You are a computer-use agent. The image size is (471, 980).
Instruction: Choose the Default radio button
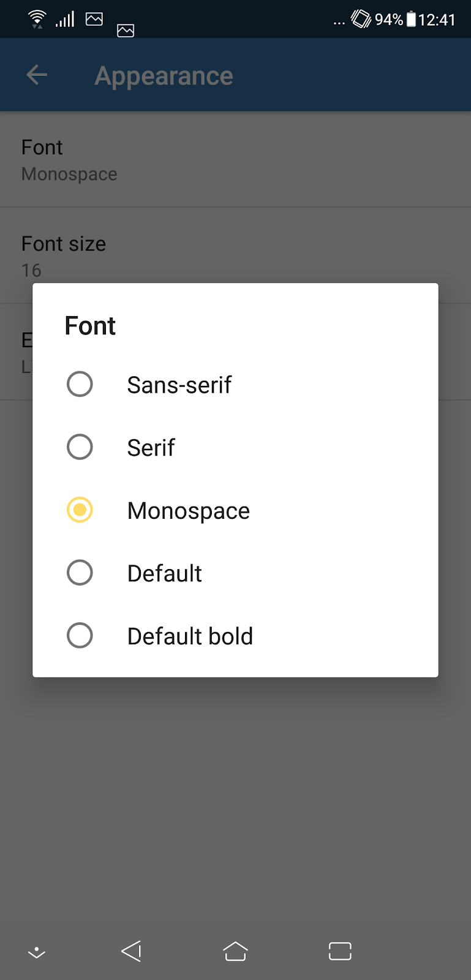pos(80,573)
